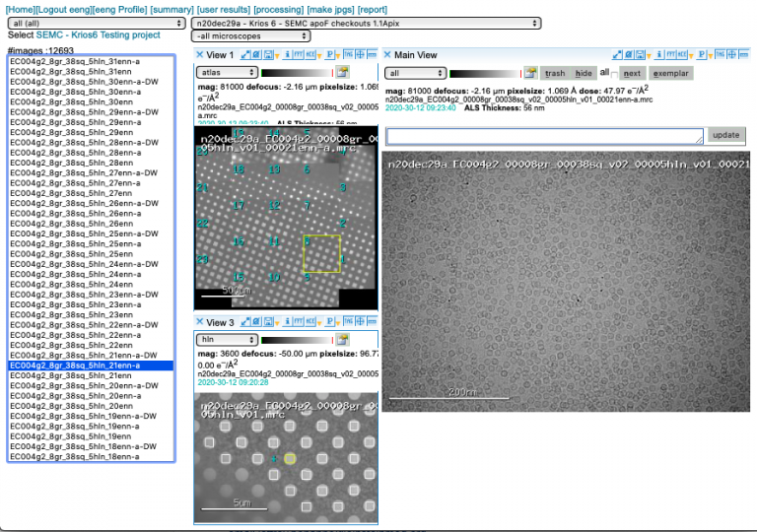Toggle FFT display in View 1
The height and width of the screenshot is (532, 757).
click(x=299, y=54)
